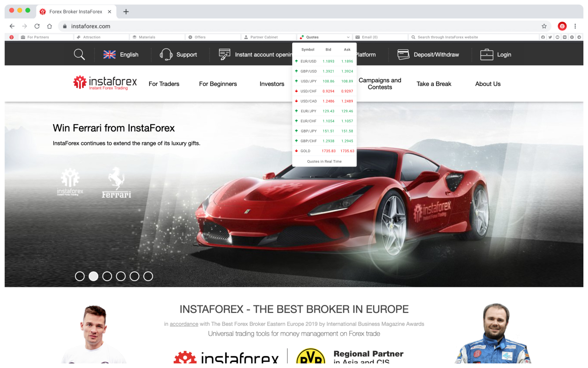Viewport: 588px width, 368px height.
Task: Click the GOLD down arrow row
Action: 324,151
